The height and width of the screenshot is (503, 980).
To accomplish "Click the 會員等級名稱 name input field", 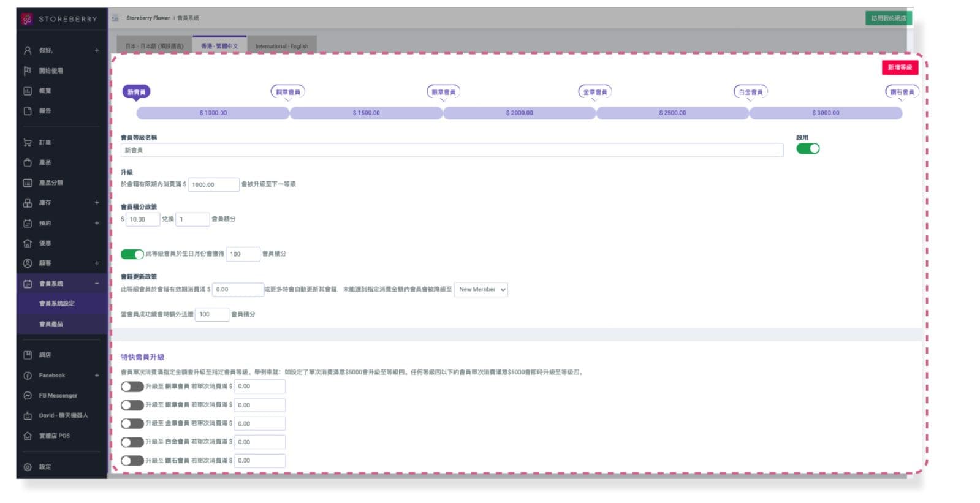I will coord(452,150).
